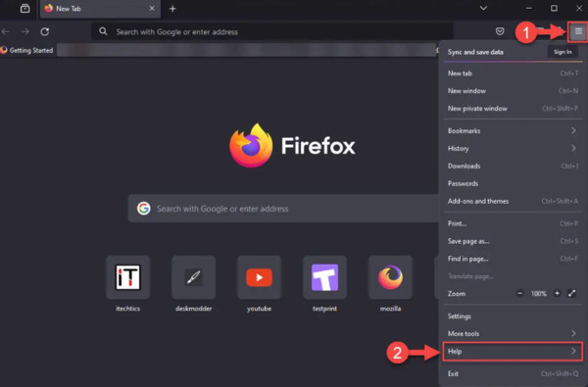Close the New Tab tab
This screenshot has height=387, width=588.
(152, 8)
